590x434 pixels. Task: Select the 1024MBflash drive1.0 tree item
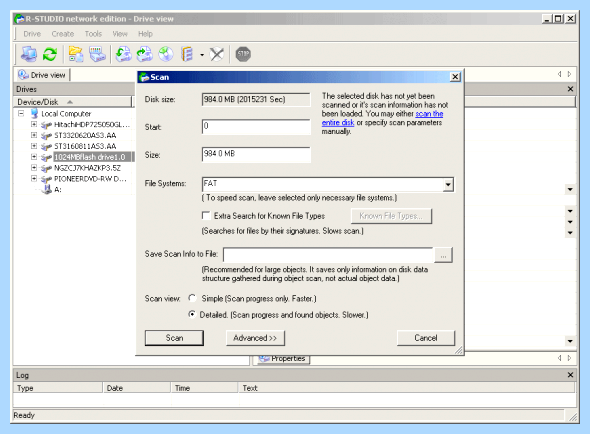90,157
